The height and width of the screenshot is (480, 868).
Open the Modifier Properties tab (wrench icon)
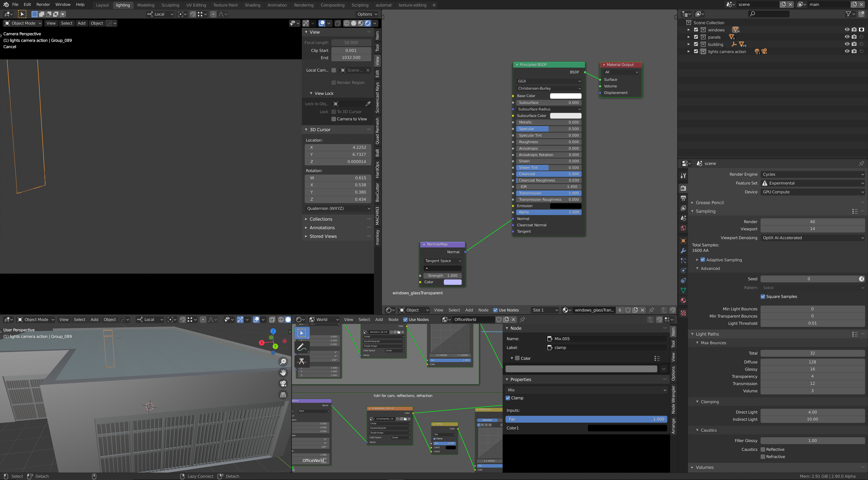coord(683,251)
